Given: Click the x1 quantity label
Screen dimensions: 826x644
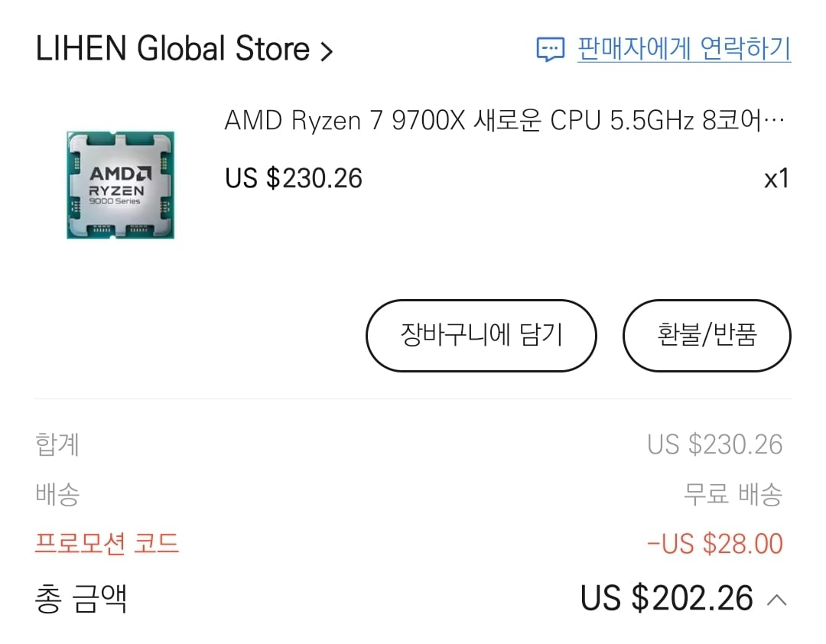Looking at the screenshot, I should point(776,179).
